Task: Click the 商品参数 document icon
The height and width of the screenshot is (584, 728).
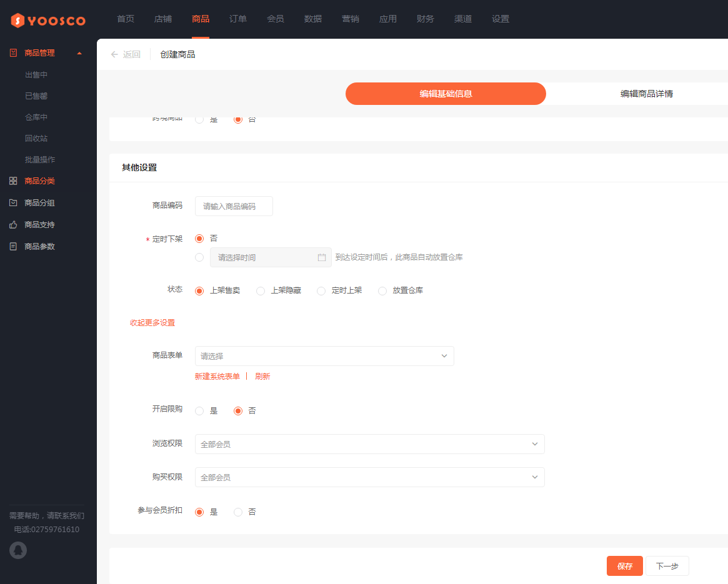Action: [x=13, y=247]
